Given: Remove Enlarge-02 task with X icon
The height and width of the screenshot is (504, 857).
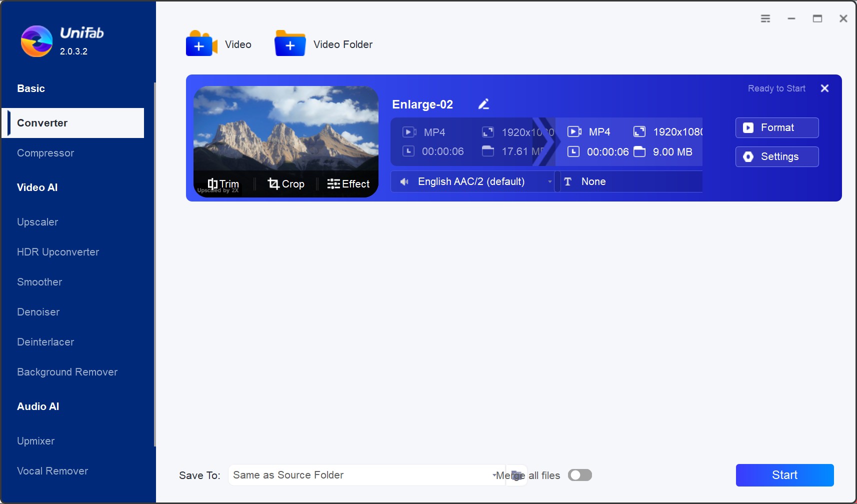Looking at the screenshot, I should click(x=824, y=88).
